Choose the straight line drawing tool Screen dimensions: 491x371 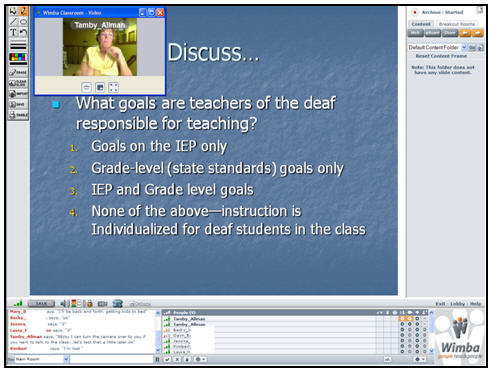click(13, 22)
